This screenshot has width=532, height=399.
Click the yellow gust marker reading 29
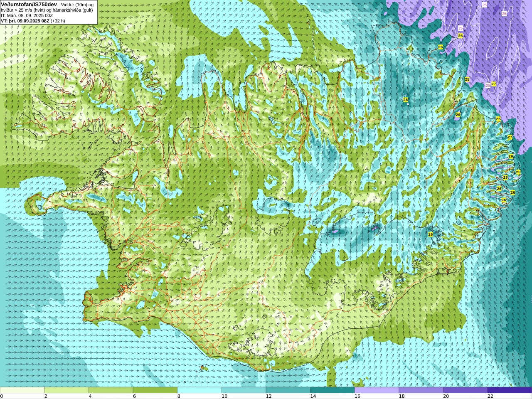(511, 156)
